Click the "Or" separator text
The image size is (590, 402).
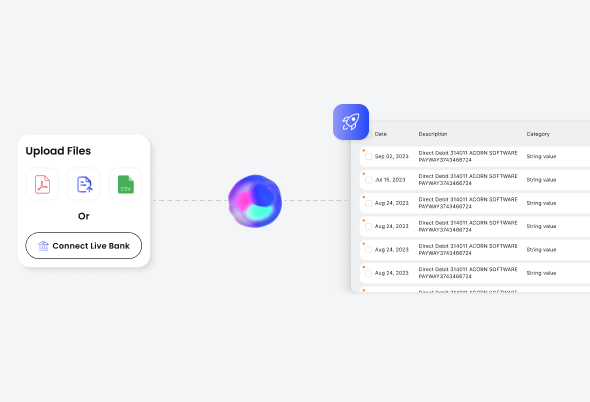coord(84,216)
